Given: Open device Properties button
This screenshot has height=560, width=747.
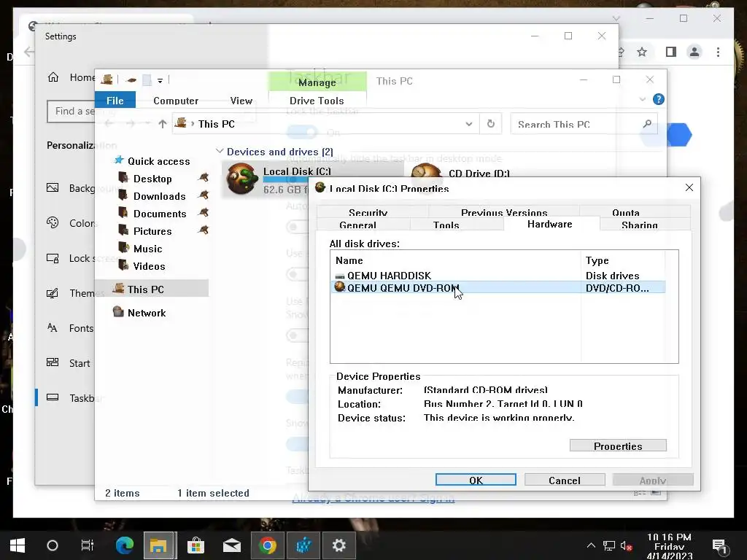Looking at the screenshot, I should point(618,446).
